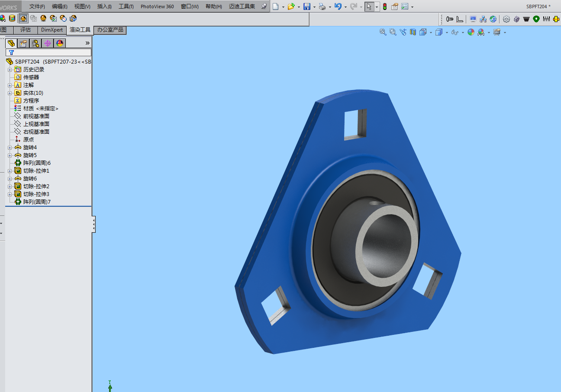Open the 插入(I) menu

(x=104, y=6)
